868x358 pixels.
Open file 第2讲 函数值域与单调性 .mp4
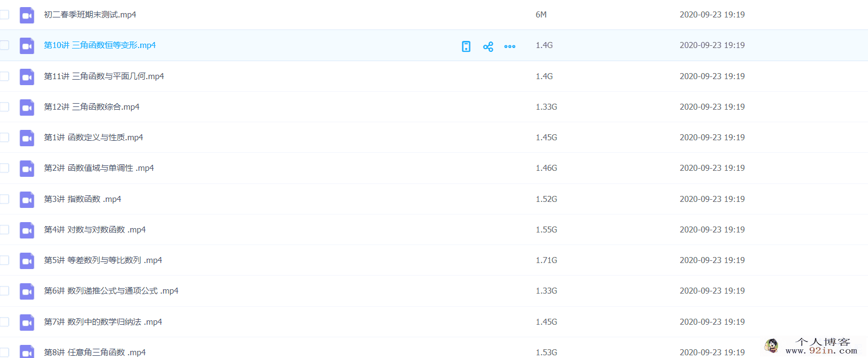[99, 168]
